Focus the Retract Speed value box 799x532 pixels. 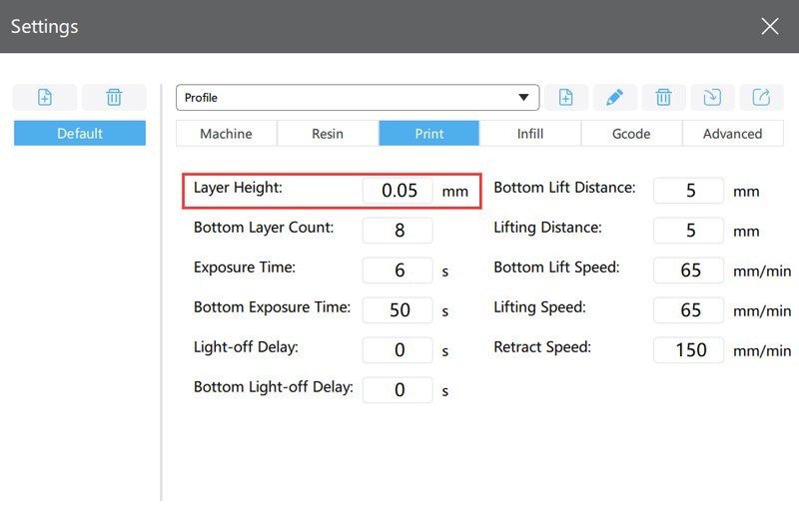point(689,350)
